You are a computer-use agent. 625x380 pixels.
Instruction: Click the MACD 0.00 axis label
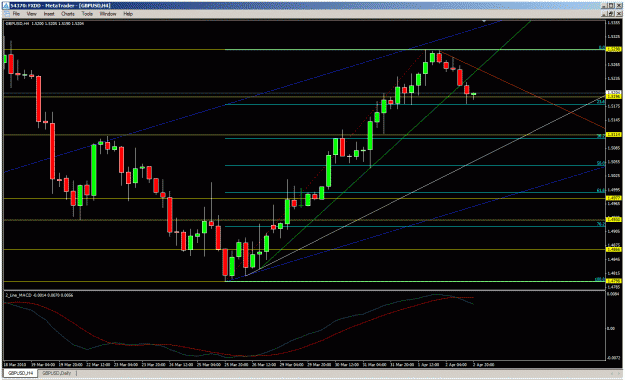click(x=611, y=329)
